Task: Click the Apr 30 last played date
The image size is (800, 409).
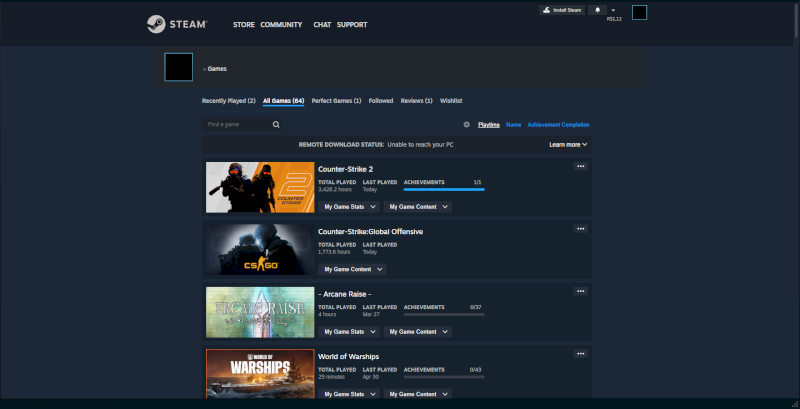Action: (x=369, y=377)
